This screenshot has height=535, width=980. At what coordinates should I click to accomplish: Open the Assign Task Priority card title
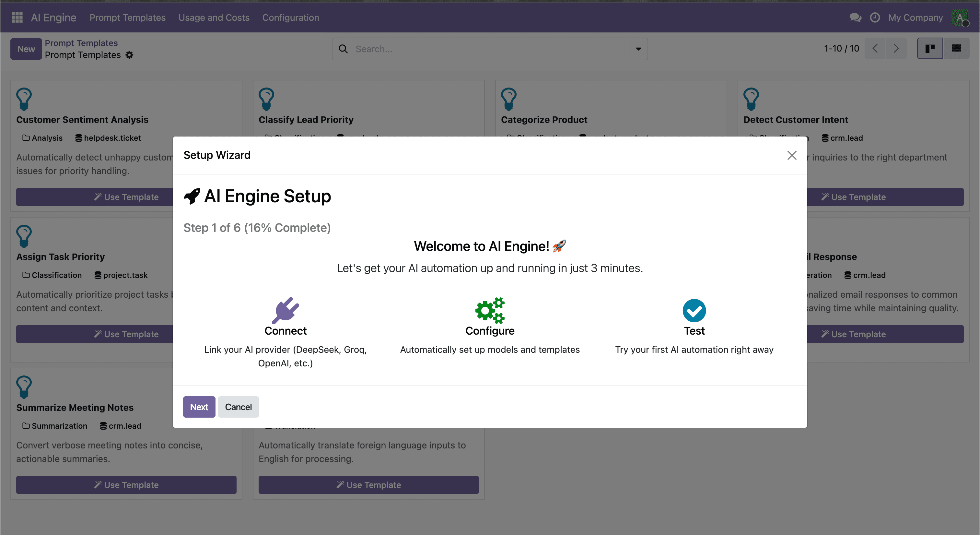[61, 257]
